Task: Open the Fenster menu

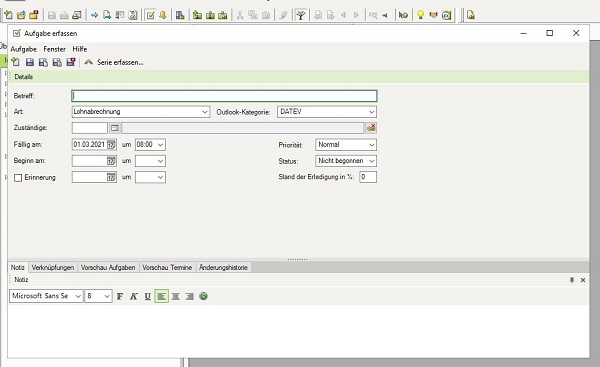Action: click(x=54, y=49)
